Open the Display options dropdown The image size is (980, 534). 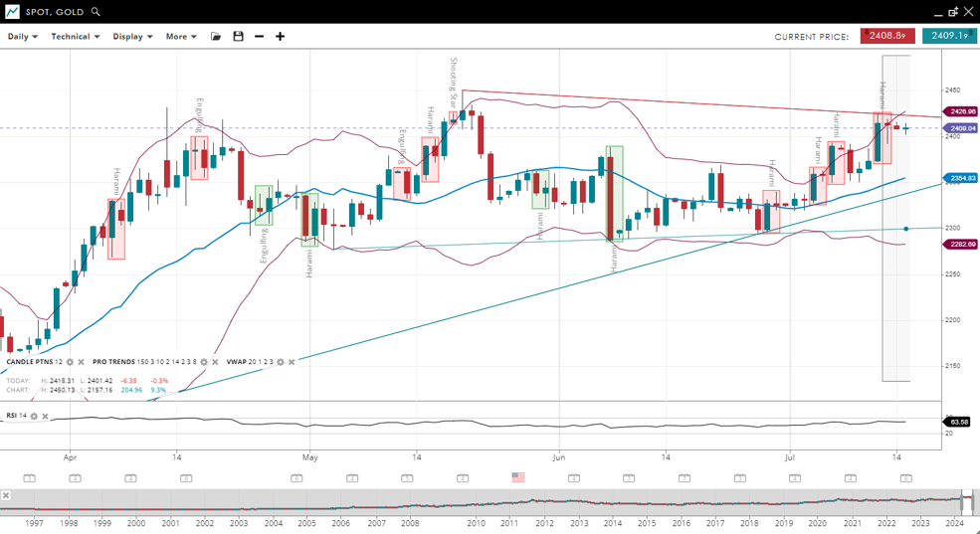point(132,37)
